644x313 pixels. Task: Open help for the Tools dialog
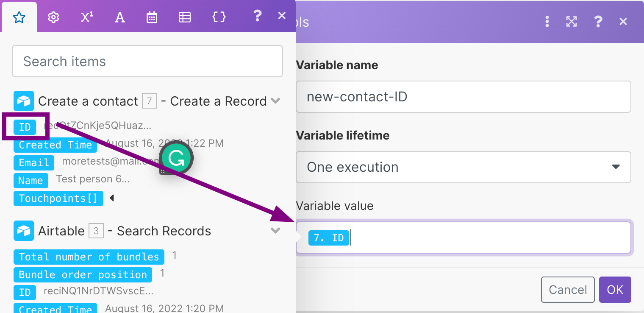pos(598,21)
